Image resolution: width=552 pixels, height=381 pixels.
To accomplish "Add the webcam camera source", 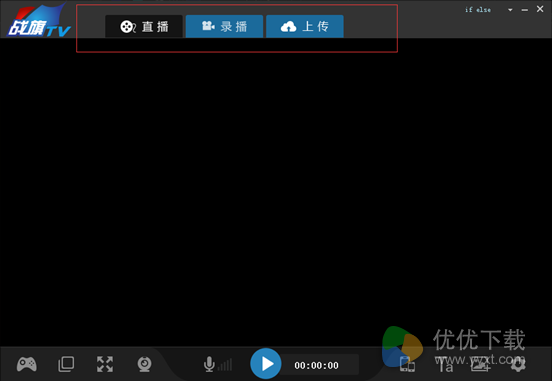I will [x=144, y=364].
